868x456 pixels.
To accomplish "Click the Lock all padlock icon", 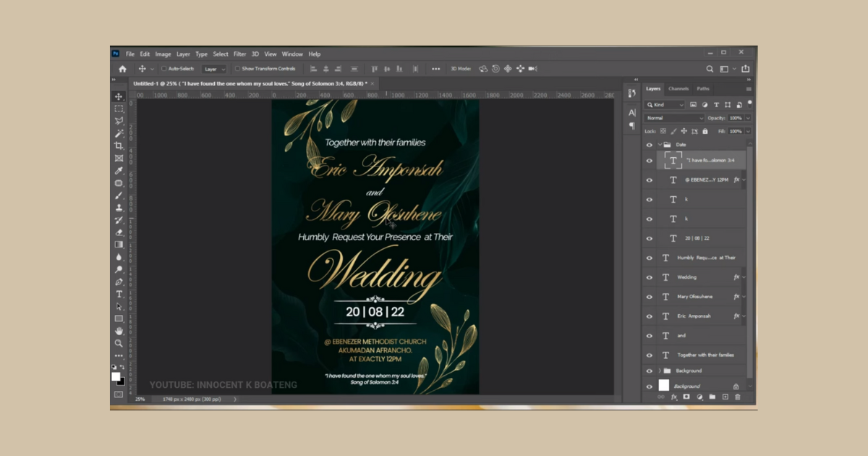I will tap(705, 131).
